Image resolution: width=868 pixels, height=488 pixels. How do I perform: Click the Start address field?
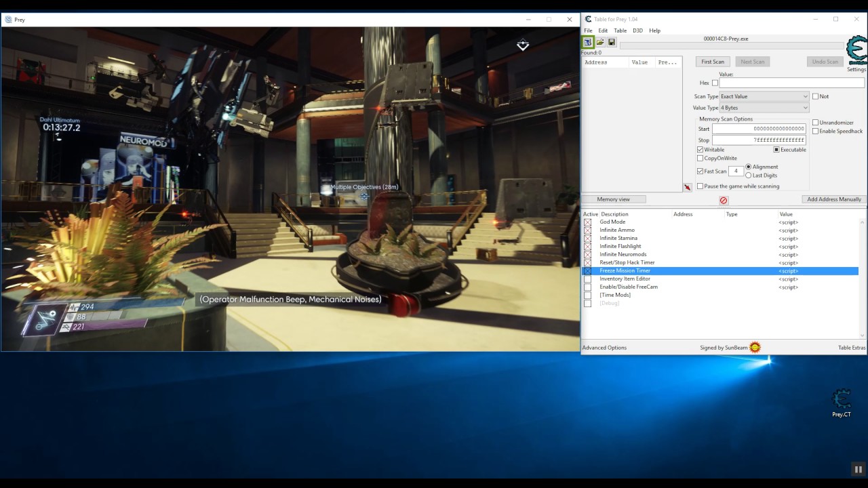pyautogui.click(x=759, y=129)
